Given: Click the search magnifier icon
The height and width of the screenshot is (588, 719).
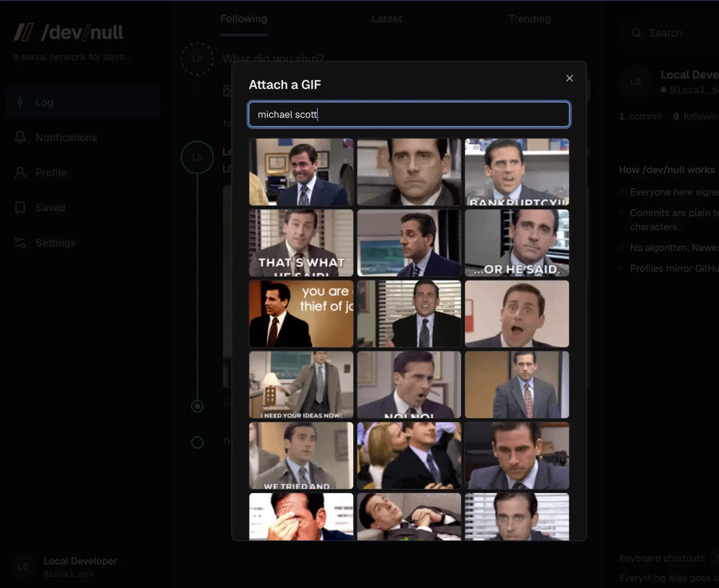Looking at the screenshot, I should [x=636, y=33].
